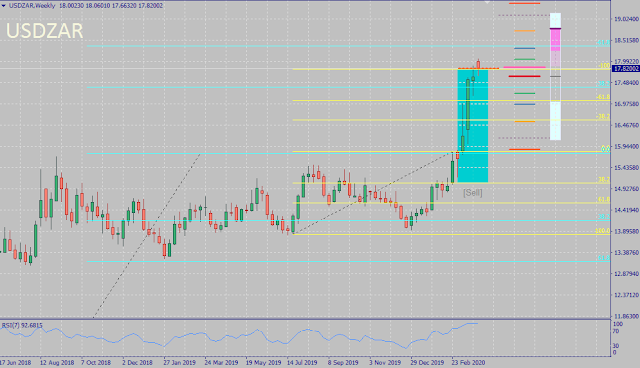Viewport: 640px width, 368px height.
Task: Click the 16.46760 price scale label
Action: (627, 125)
